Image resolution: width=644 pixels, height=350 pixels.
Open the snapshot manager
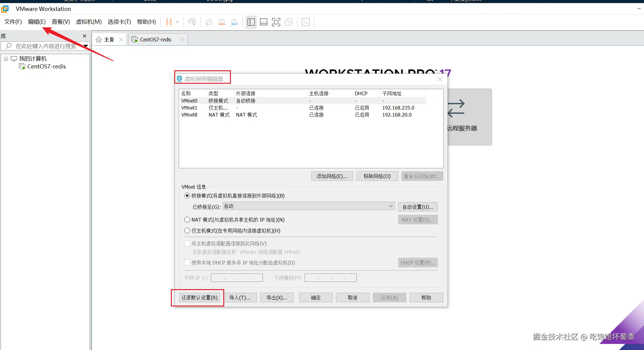pos(234,22)
